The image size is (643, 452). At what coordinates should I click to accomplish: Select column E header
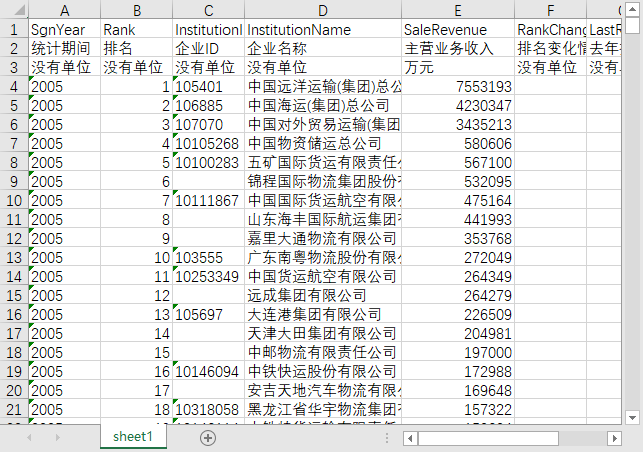click(458, 10)
